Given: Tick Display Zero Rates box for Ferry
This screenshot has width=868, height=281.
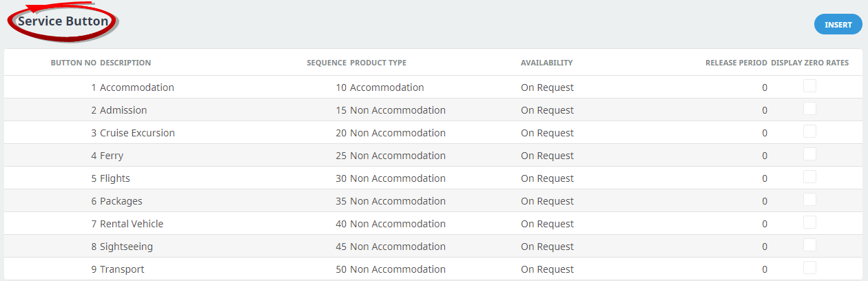Looking at the screenshot, I should point(809,154).
